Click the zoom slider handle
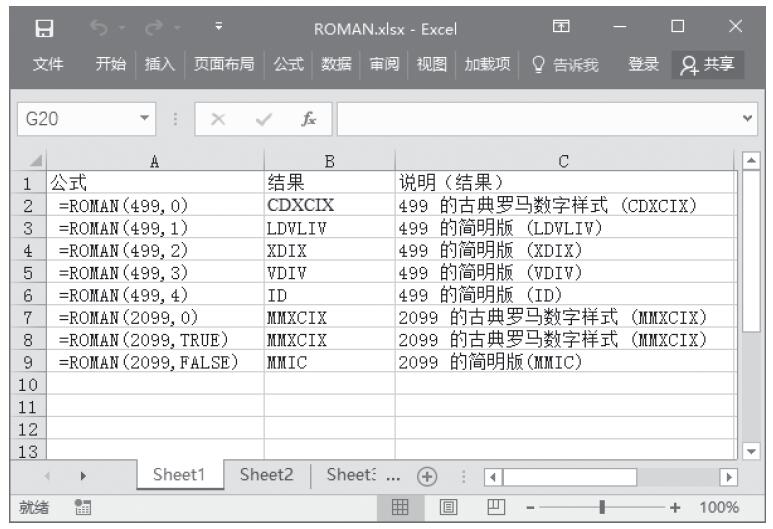Viewport: 773px width, 529px height. (x=602, y=507)
